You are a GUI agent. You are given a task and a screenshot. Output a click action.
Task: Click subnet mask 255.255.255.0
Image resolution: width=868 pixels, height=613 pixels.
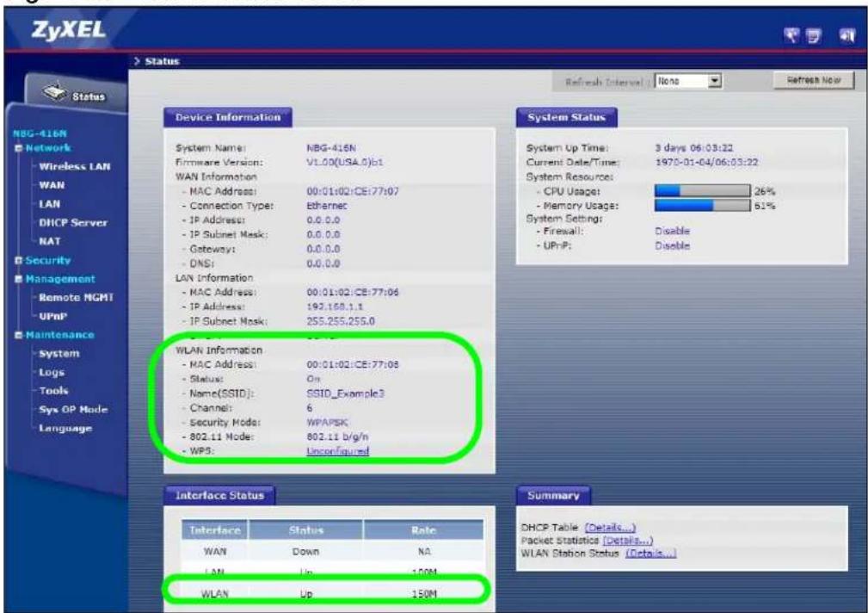pyautogui.click(x=341, y=321)
